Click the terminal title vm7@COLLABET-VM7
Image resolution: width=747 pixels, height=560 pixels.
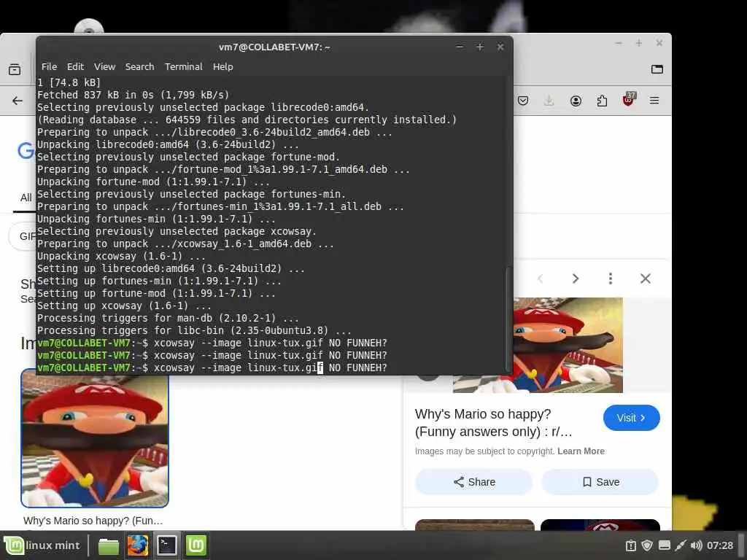(x=274, y=47)
